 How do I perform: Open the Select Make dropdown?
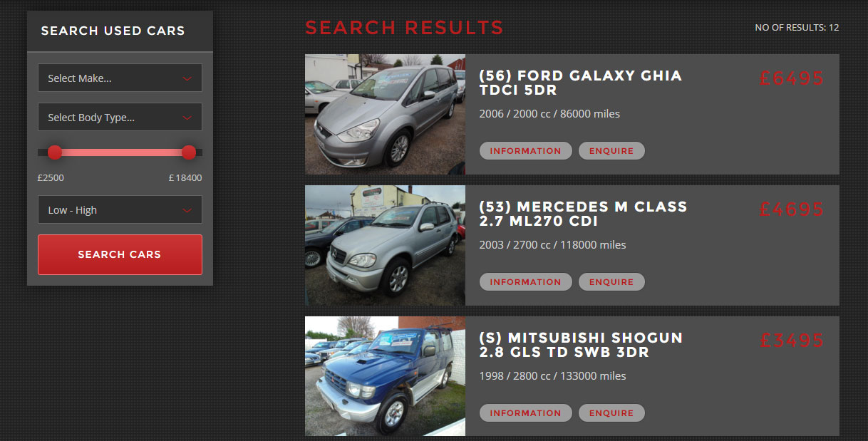tap(120, 78)
